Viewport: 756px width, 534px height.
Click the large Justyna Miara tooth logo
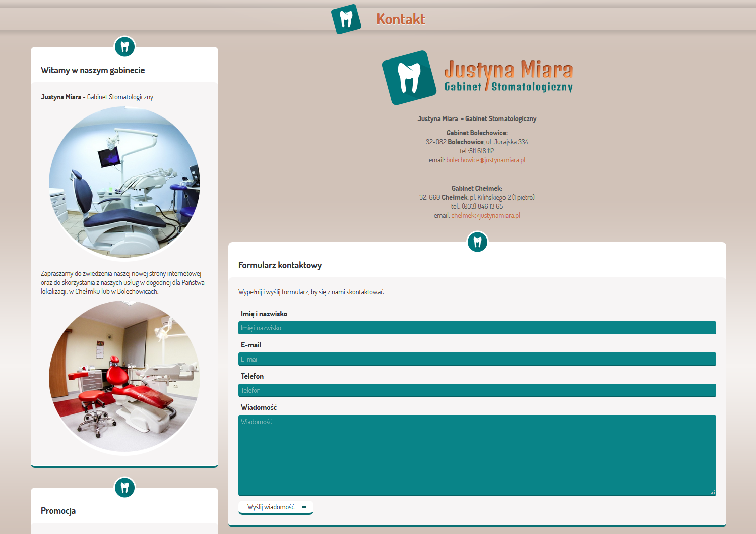click(409, 78)
